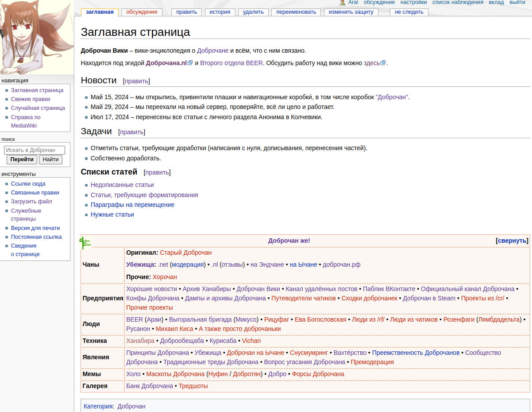This screenshot has width=532, height=412.
Task: Select the "удалить" tab
Action: pos(253,12)
